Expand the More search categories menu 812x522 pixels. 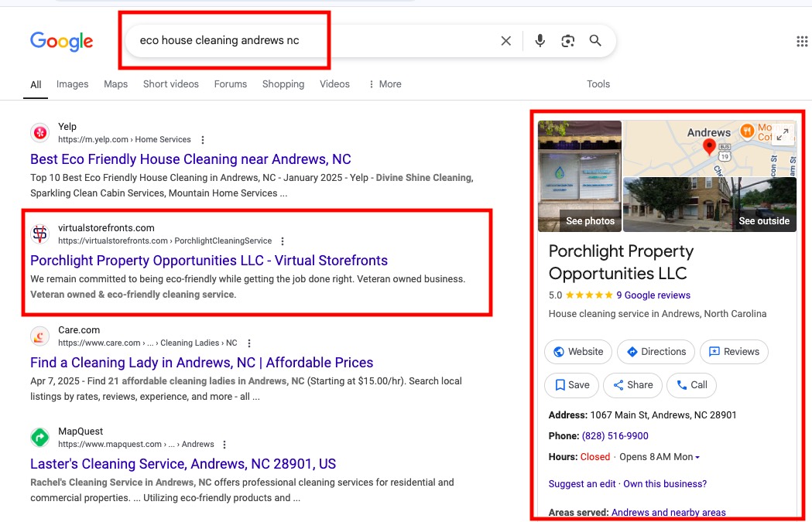click(385, 84)
